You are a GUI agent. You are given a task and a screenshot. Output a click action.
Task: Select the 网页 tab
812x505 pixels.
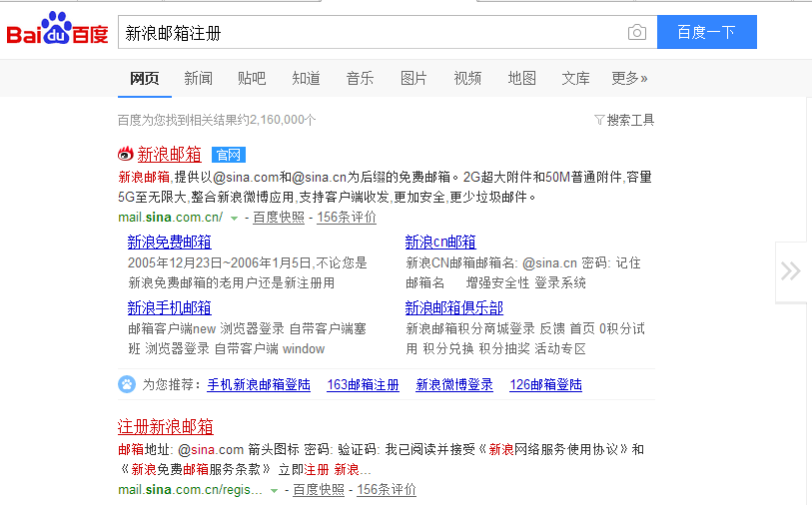click(x=145, y=78)
